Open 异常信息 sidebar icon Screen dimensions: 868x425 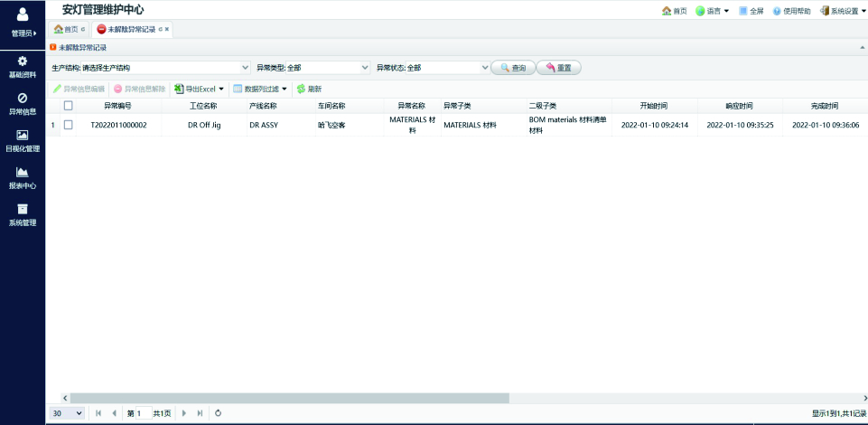point(23,99)
